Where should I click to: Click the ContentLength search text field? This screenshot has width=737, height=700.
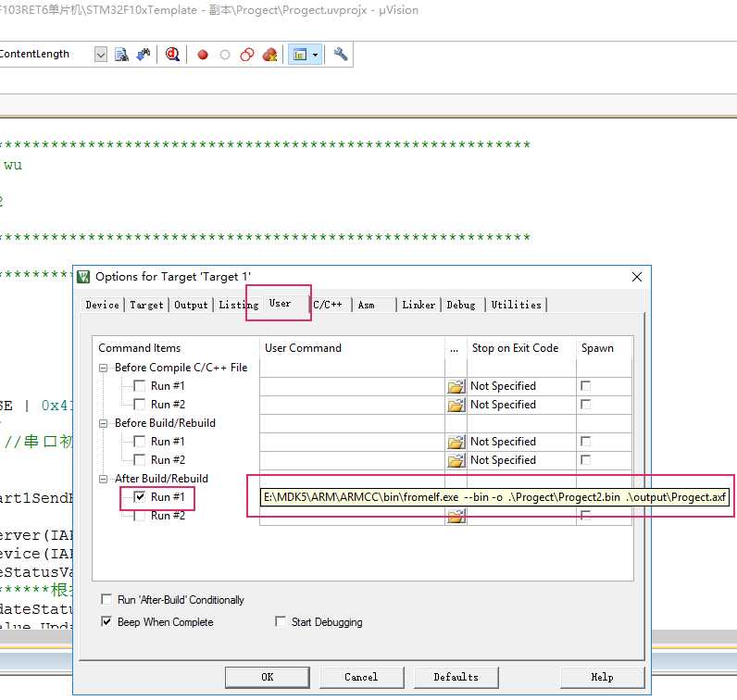tap(46, 54)
